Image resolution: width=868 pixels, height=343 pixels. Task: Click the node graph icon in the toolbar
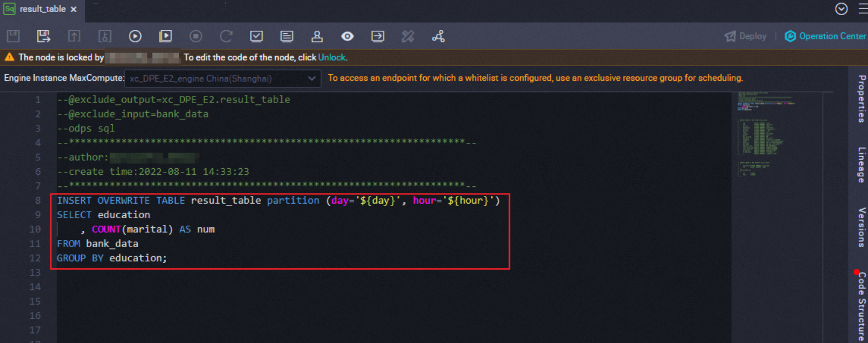[x=438, y=36]
